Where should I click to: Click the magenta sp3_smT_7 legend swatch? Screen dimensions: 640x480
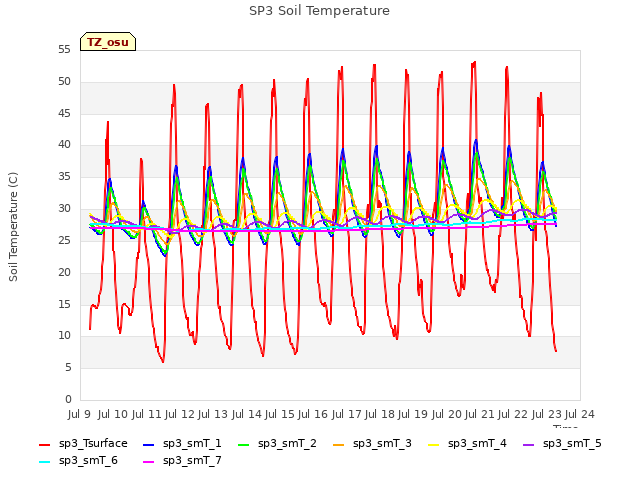pyautogui.click(x=148, y=462)
